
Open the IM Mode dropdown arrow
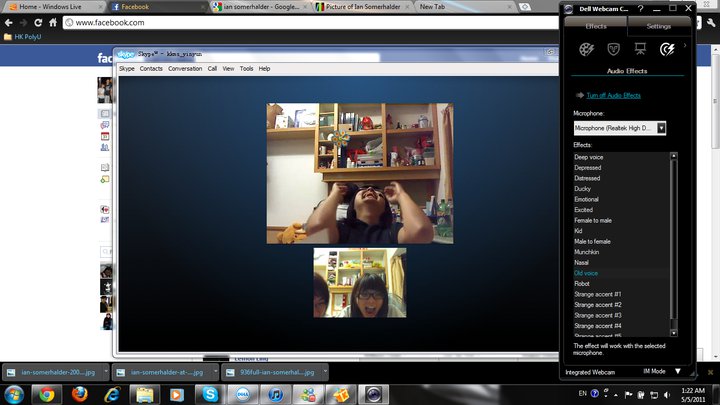point(678,371)
